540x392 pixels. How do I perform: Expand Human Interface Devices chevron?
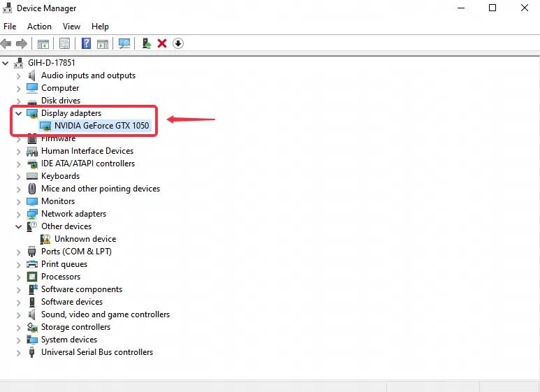[19, 151]
